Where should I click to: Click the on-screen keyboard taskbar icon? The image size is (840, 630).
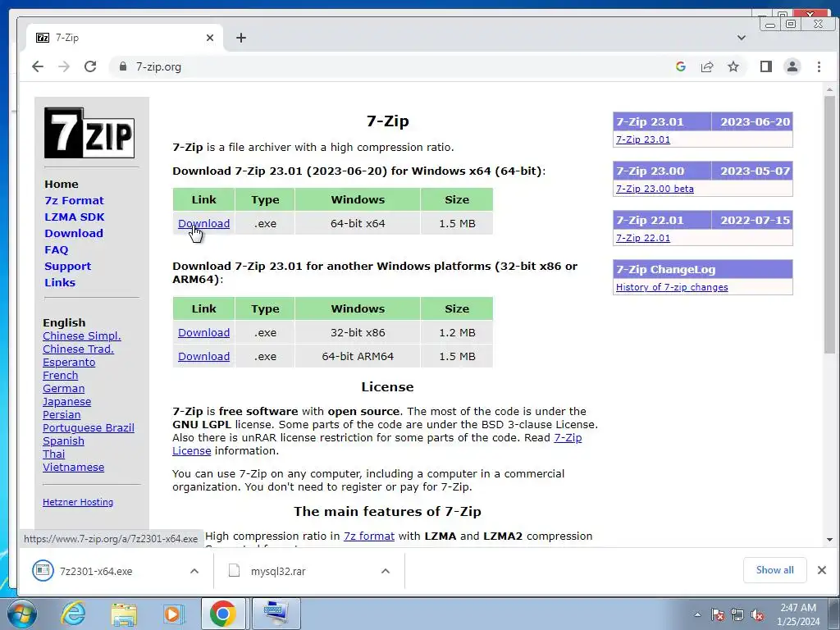[276, 614]
